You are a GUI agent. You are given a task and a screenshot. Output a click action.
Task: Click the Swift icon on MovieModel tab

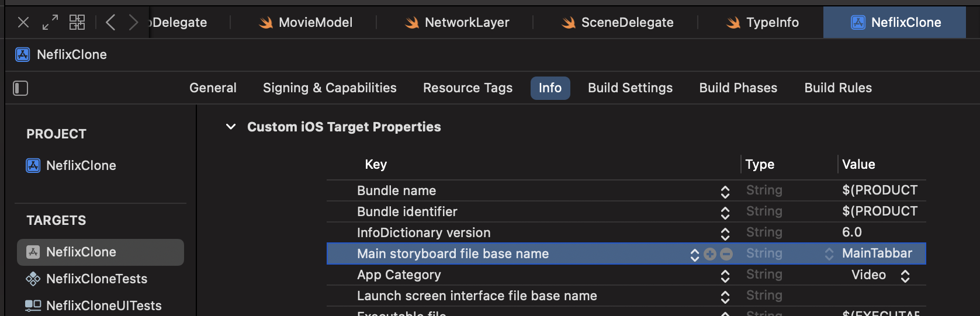click(266, 22)
